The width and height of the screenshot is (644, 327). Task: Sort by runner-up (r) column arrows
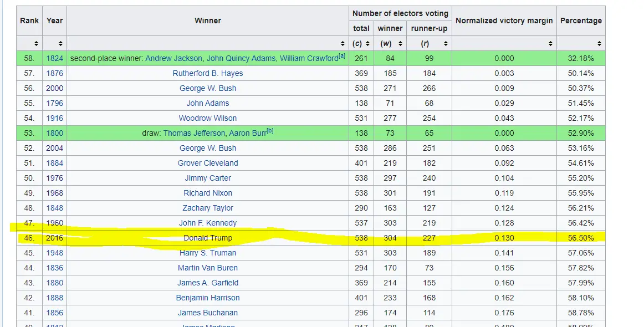tap(445, 43)
